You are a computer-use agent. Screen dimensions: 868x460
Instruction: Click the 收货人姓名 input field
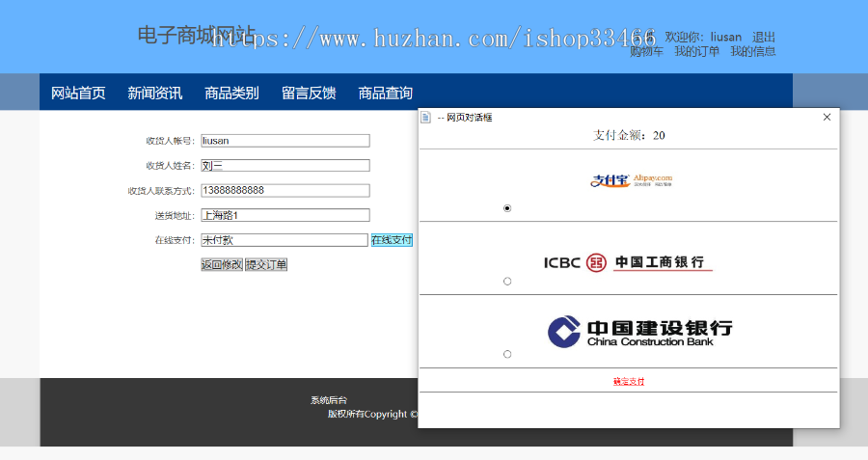pos(285,166)
